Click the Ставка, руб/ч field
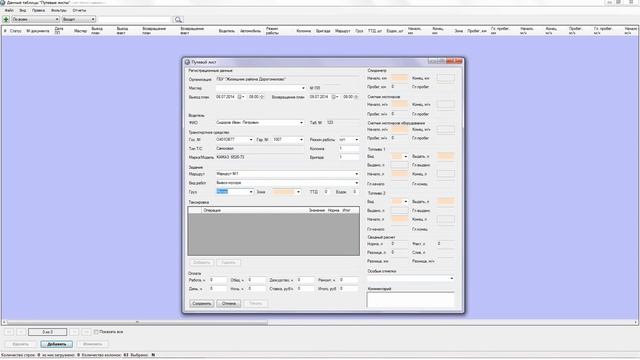Image resolution: width=640 pixels, height=360 pixels. tap(305, 289)
